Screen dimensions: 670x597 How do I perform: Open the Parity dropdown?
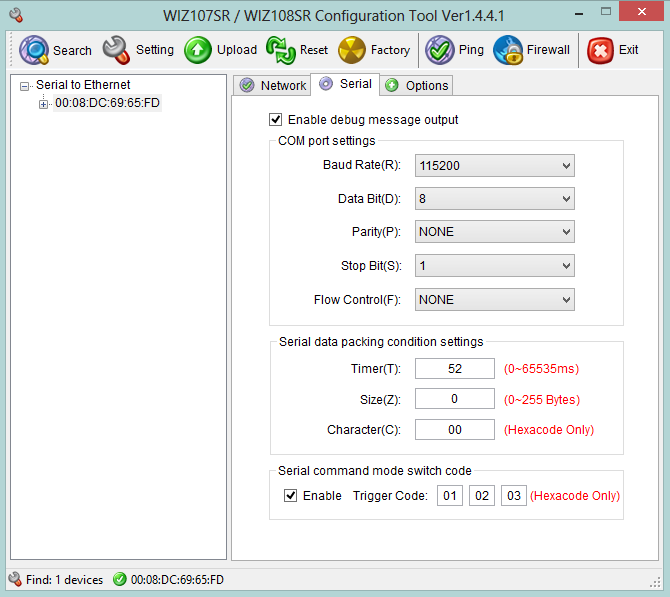click(x=494, y=232)
